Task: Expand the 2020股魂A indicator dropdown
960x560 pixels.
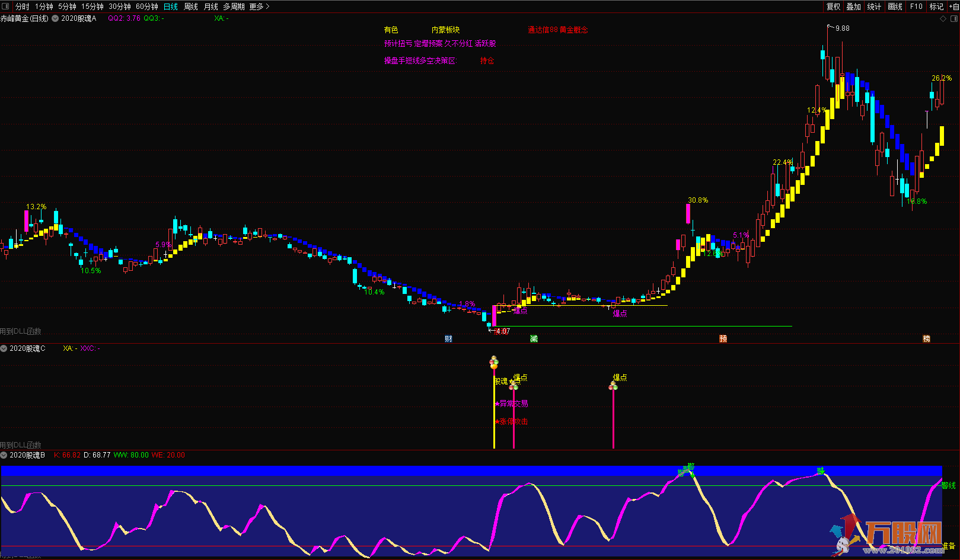Action: point(55,18)
